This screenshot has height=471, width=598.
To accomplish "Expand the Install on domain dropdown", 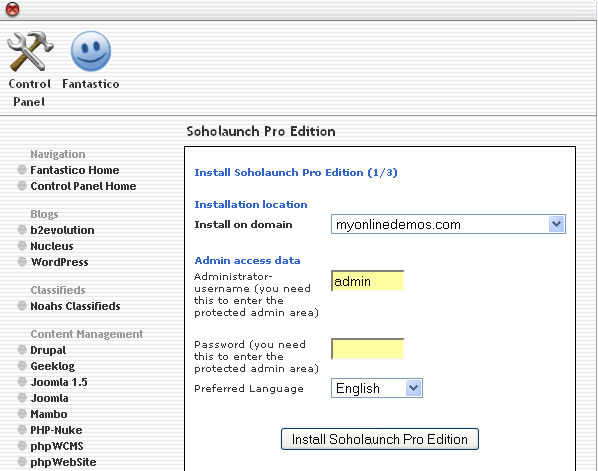I will [x=556, y=224].
